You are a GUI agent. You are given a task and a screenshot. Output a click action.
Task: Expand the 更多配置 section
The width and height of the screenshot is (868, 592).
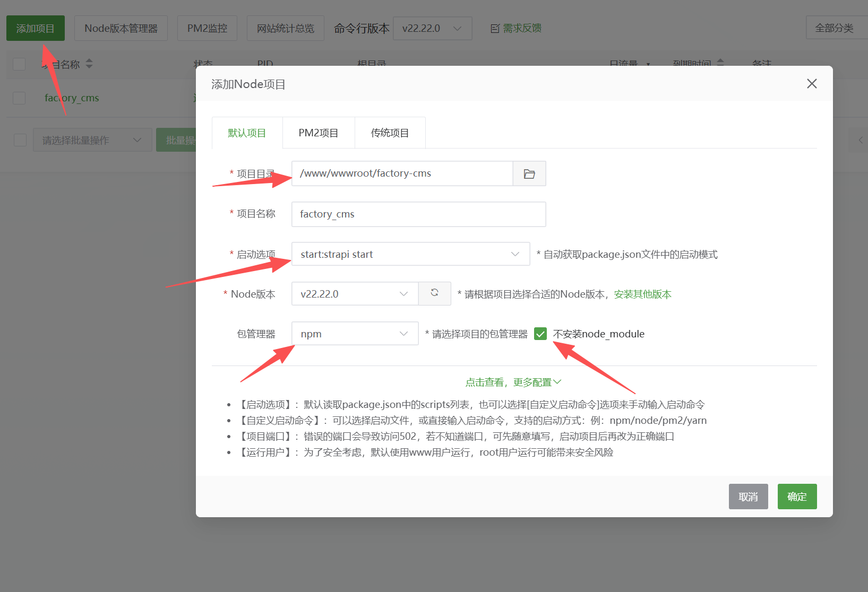(x=513, y=382)
